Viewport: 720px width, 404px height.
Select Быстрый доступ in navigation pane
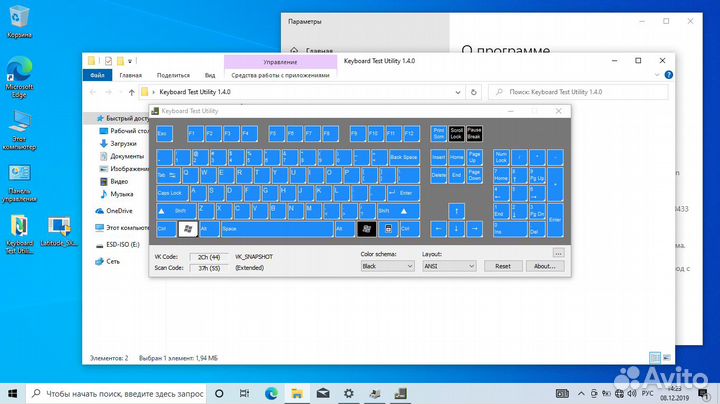pos(121,118)
